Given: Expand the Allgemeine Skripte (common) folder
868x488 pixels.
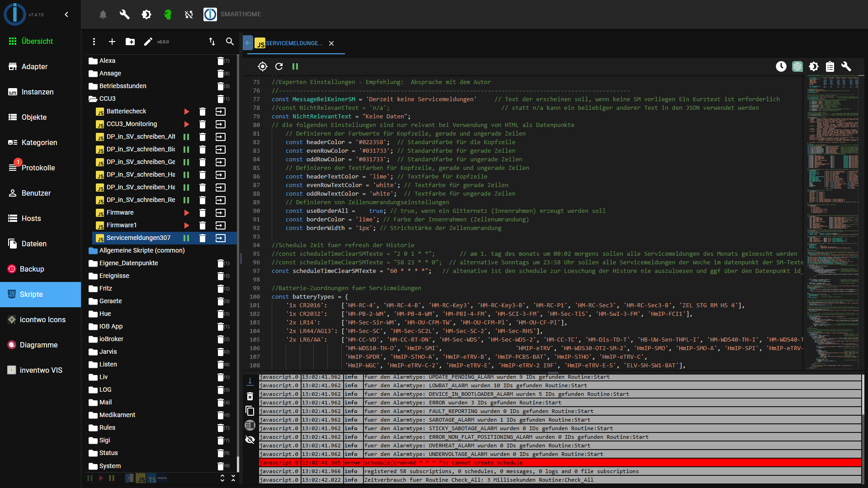Looking at the screenshot, I should [93, 250].
